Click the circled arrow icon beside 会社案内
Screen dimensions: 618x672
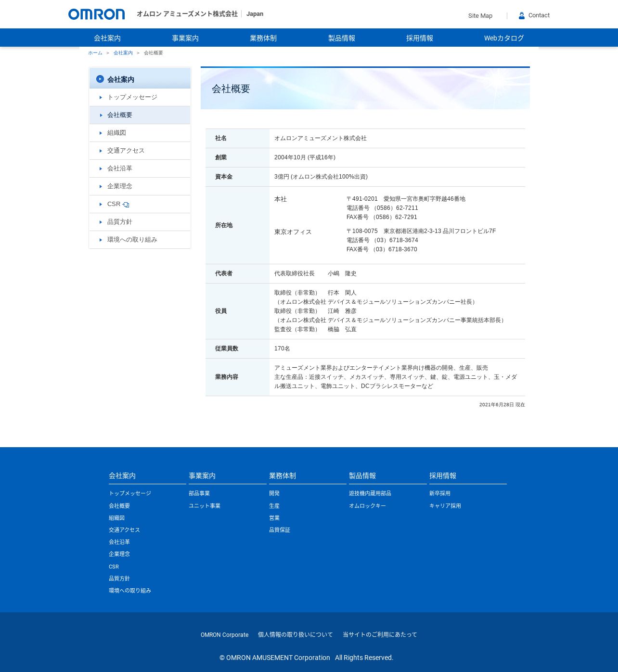click(x=100, y=79)
